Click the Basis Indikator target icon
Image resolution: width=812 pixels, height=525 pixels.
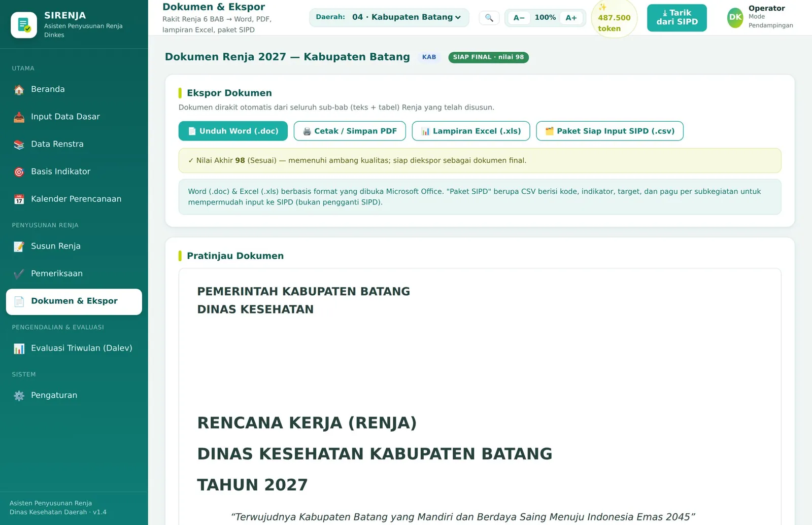(19, 172)
